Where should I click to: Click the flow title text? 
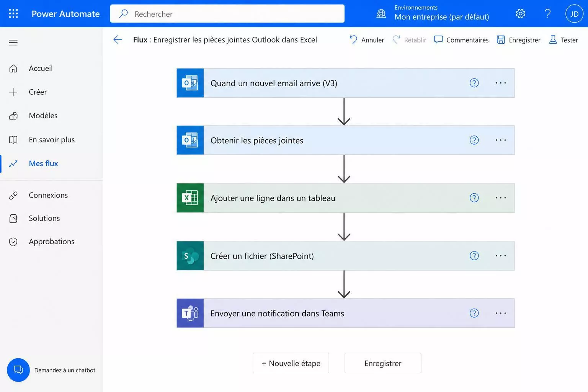click(225, 40)
